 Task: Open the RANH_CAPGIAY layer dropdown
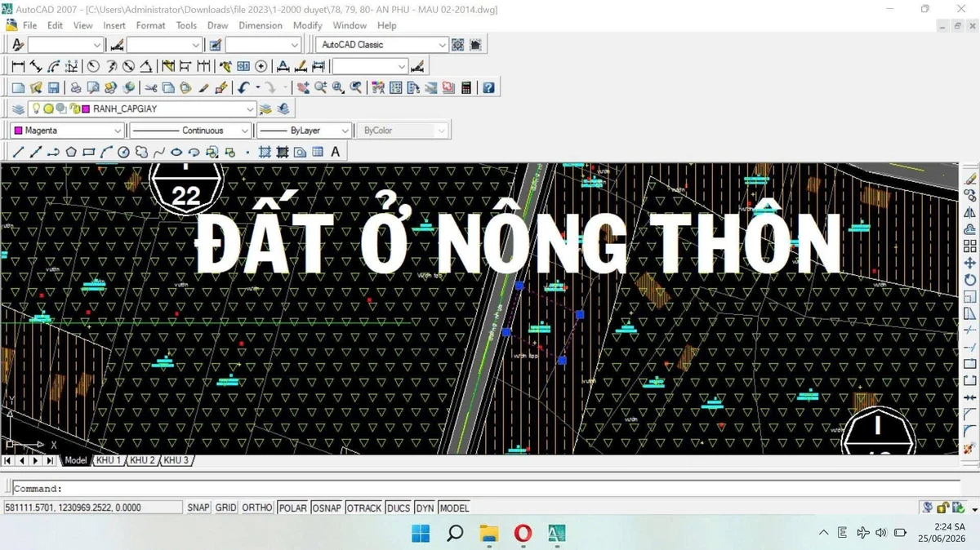(142, 109)
